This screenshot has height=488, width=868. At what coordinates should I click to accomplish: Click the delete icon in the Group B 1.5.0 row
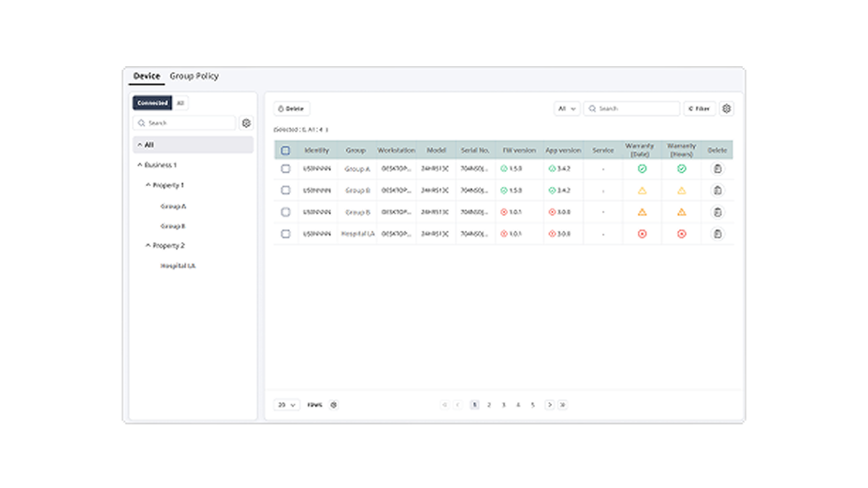click(717, 191)
